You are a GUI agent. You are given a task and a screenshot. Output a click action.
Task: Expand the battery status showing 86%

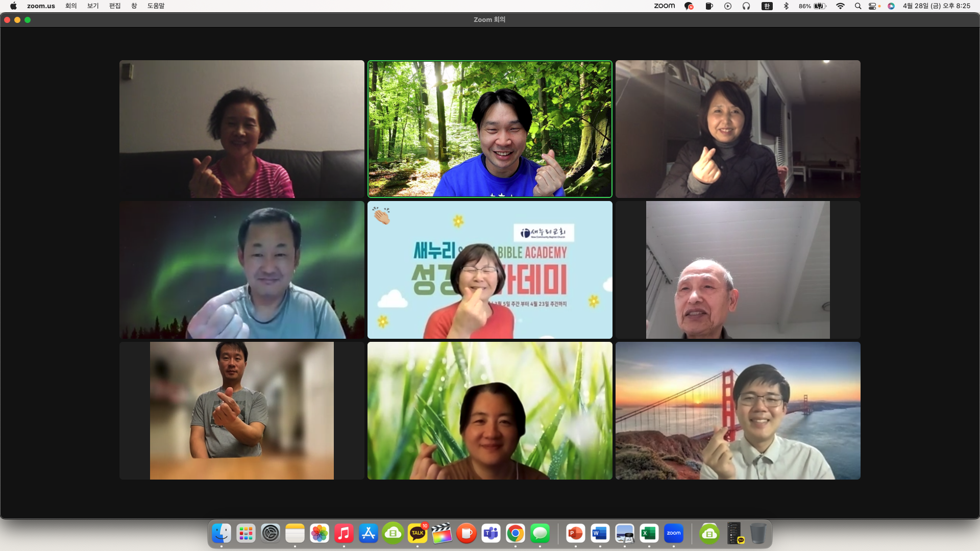click(813, 6)
